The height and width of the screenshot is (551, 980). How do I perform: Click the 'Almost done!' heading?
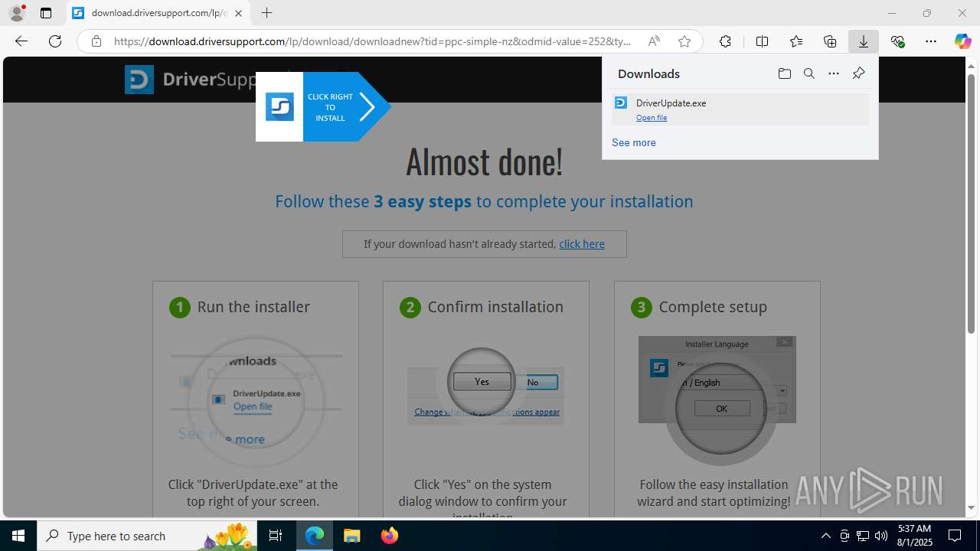(x=484, y=161)
